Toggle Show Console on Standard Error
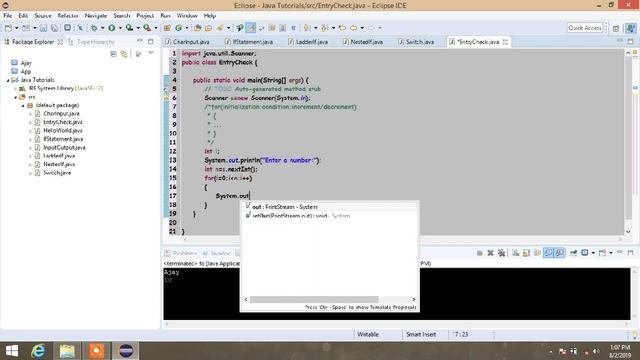 pyautogui.click(x=559, y=253)
